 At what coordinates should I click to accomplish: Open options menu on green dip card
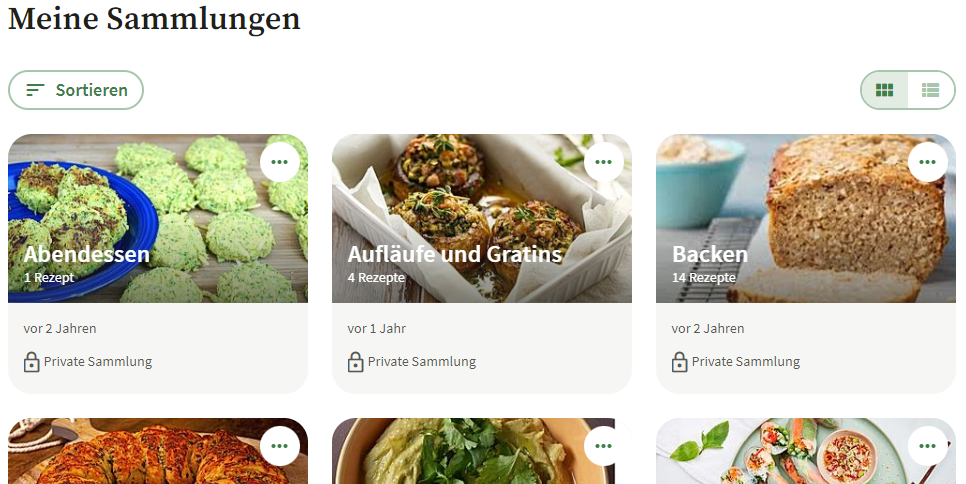tap(604, 446)
